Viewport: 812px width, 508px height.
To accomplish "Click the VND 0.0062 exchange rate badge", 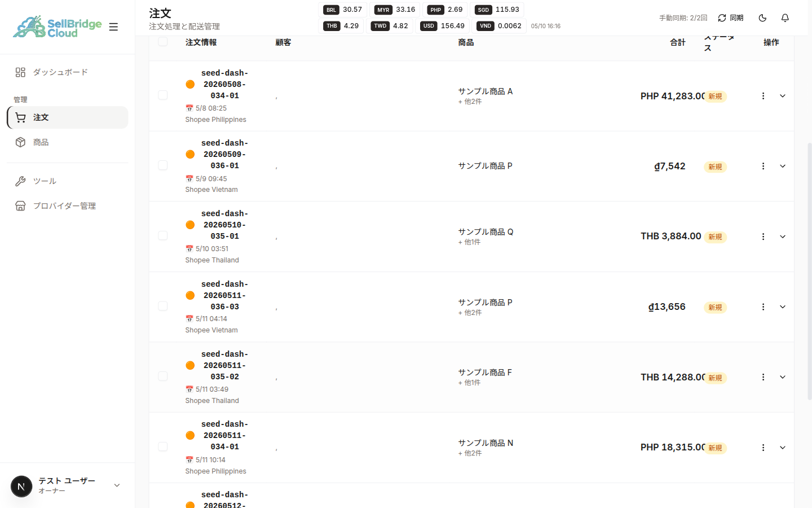I will pos(499,26).
